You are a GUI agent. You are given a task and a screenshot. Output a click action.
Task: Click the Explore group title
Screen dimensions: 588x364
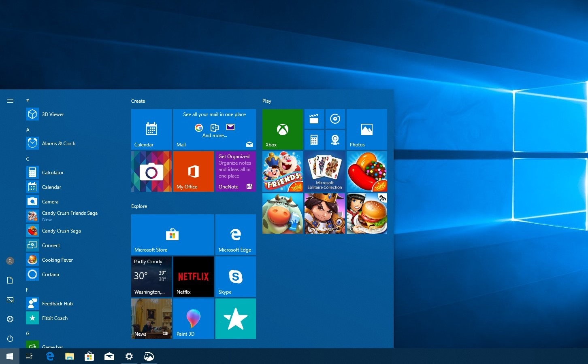139,206
